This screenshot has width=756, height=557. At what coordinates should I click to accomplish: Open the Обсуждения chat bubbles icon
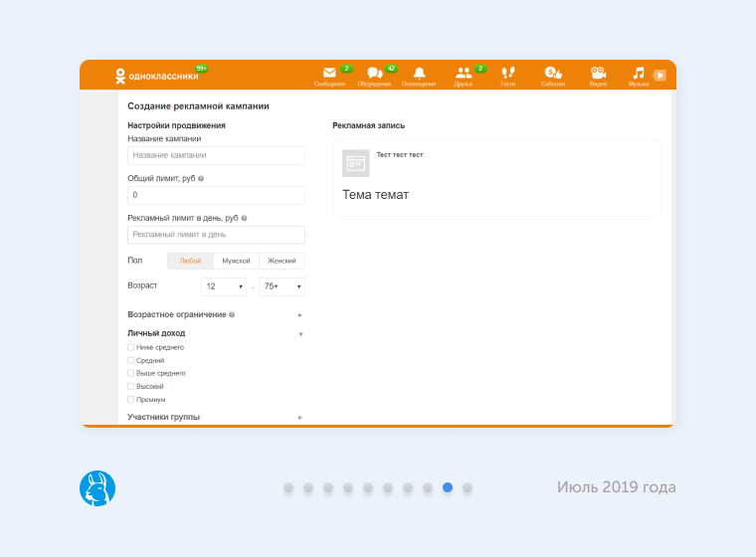click(374, 74)
